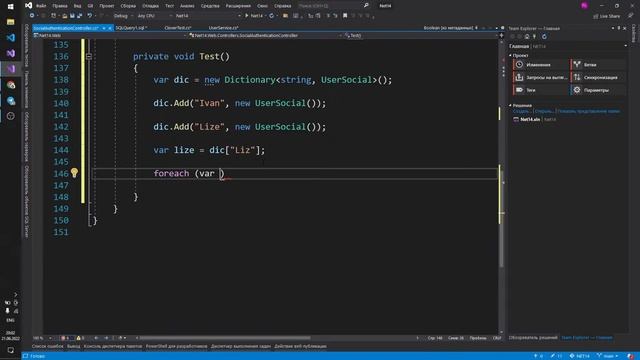640x360 pixels.
Task: Switch to the CloverTest.cs tab
Action: click(x=178, y=28)
